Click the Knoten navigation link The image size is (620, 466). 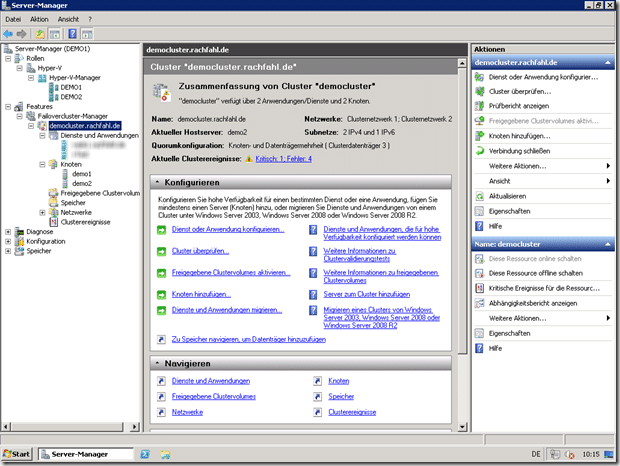click(338, 381)
